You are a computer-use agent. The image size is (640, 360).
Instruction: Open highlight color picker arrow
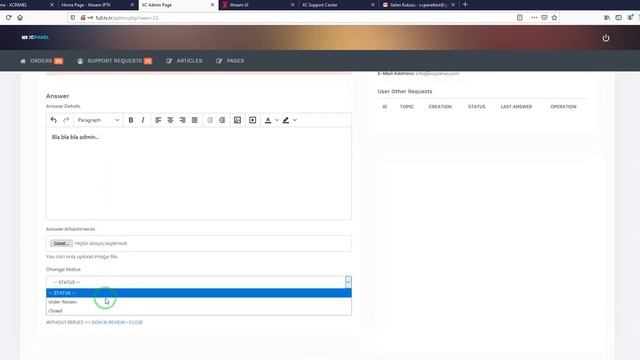[295, 120]
